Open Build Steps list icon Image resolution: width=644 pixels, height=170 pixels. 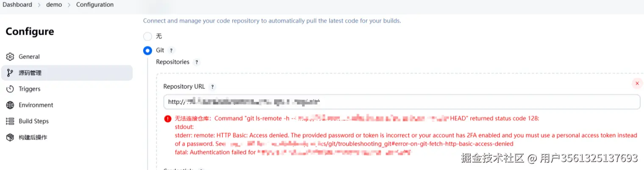(x=10, y=121)
